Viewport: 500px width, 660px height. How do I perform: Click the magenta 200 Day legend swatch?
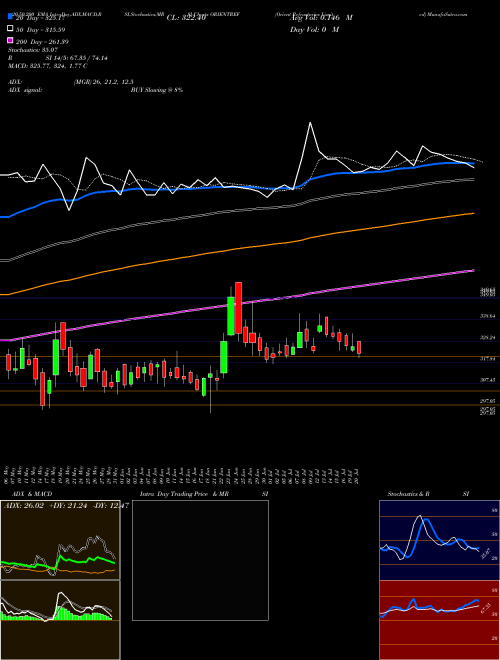tap(10, 41)
